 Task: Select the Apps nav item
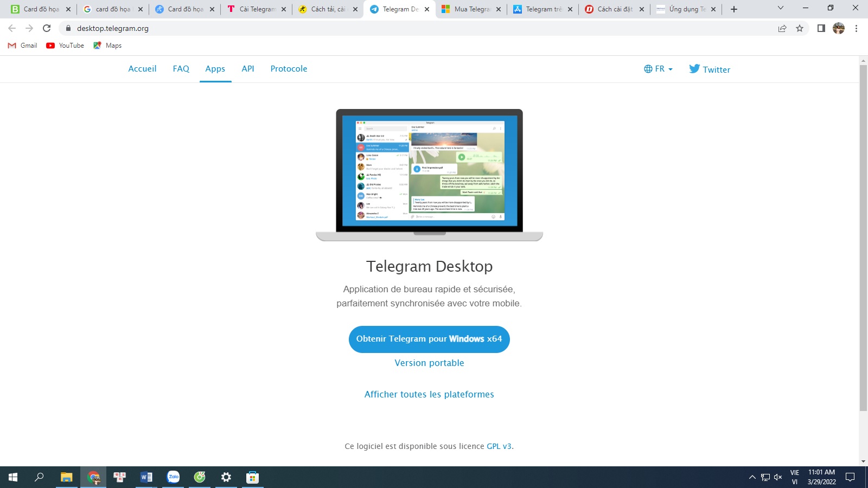pyautogui.click(x=215, y=69)
